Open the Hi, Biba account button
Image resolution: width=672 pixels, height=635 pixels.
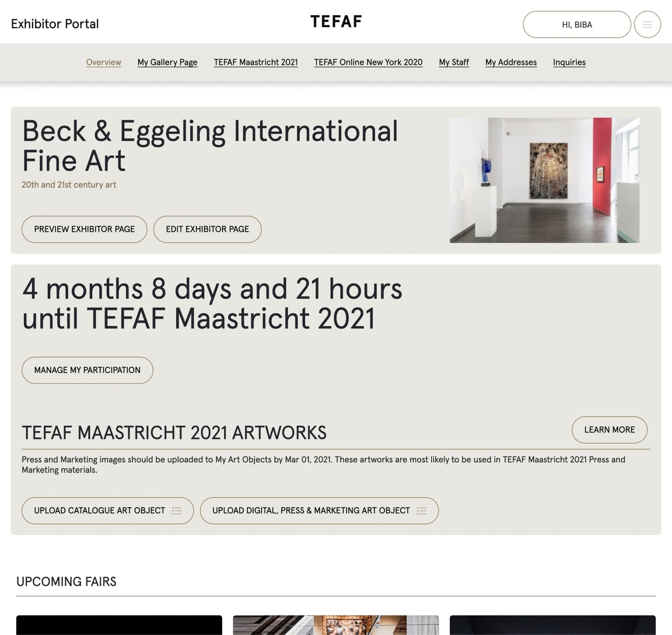[576, 25]
